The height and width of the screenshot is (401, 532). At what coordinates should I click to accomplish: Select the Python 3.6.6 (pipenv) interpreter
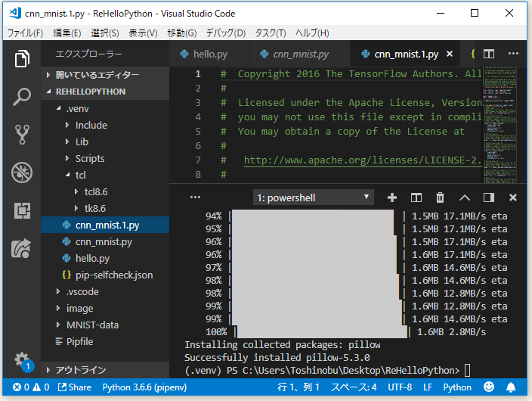click(x=144, y=387)
